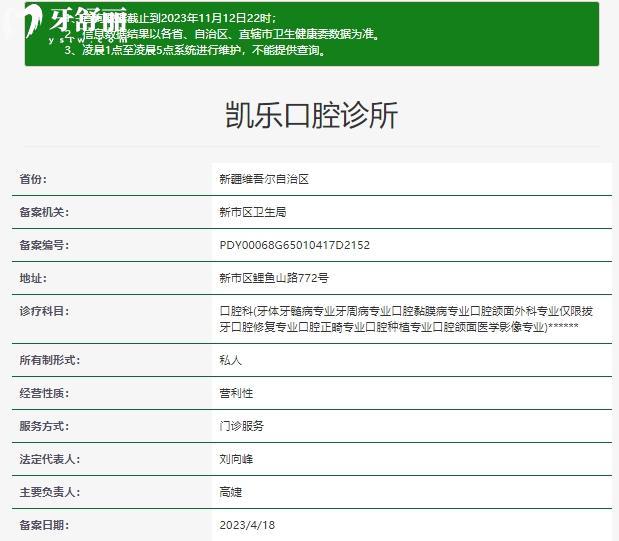Select the name 刘向峰

(x=236, y=459)
